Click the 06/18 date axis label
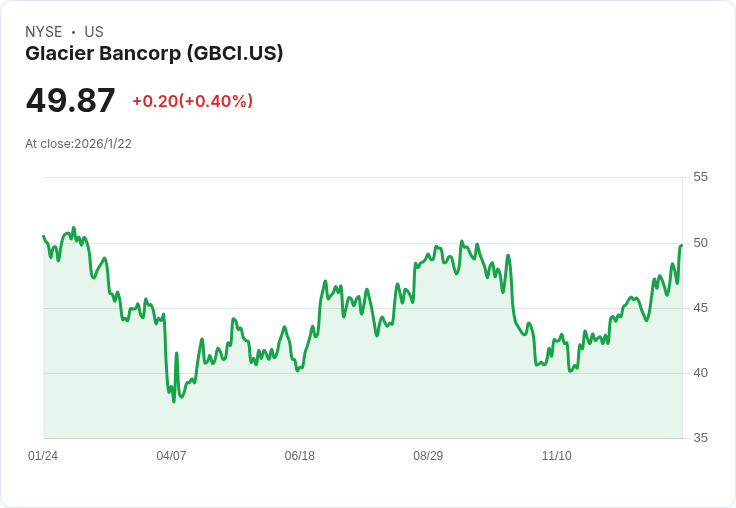Image resolution: width=736 pixels, height=508 pixels. [299, 456]
